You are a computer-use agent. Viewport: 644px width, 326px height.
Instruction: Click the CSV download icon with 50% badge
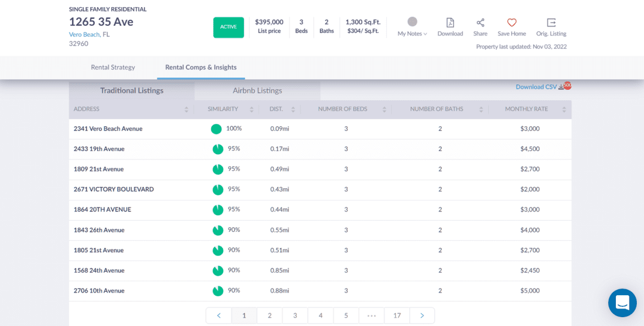pos(566,86)
